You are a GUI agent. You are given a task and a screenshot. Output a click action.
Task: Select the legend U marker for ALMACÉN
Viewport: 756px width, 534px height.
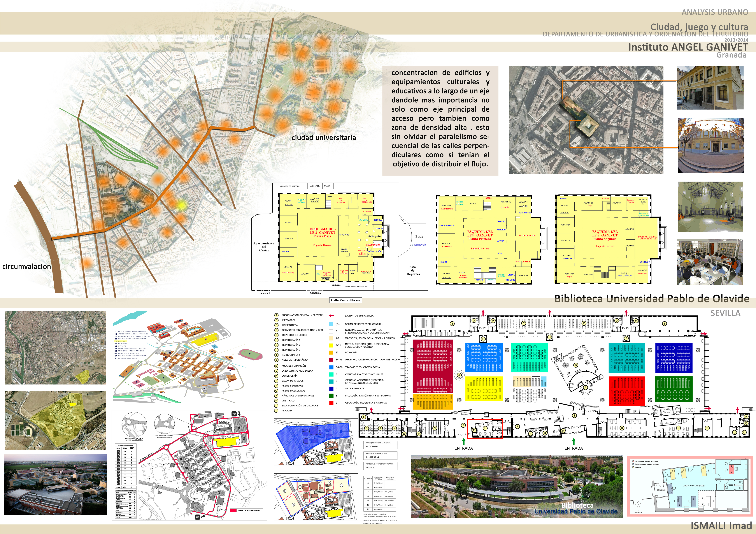pyautogui.click(x=276, y=411)
